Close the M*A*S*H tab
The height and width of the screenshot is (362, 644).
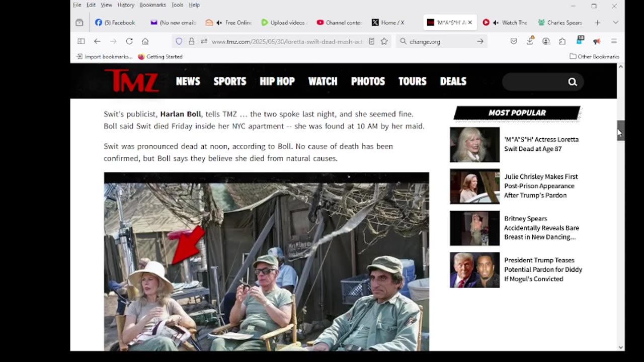pyautogui.click(x=470, y=23)
